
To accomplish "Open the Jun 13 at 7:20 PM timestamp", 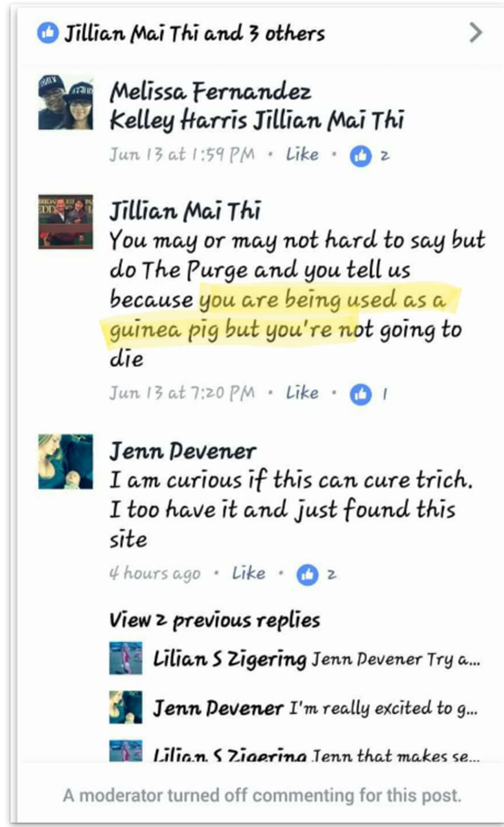I will click(x=182, y=394).
